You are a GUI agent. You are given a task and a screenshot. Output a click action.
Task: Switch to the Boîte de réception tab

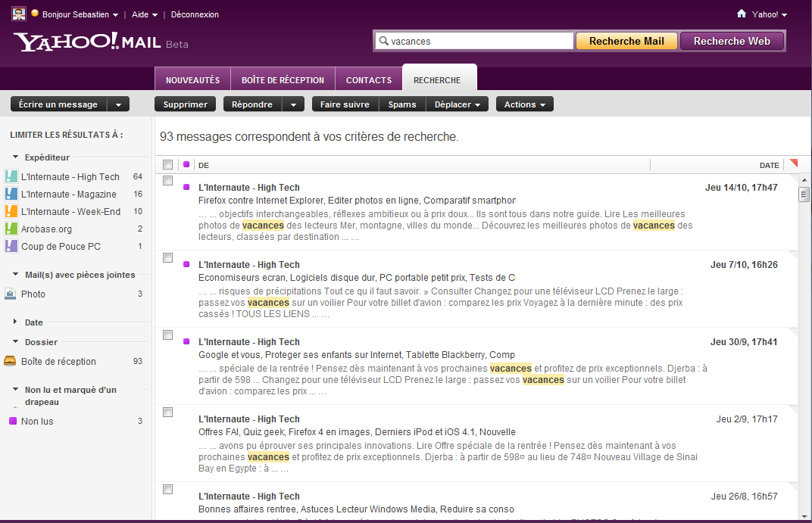tap(283, 79)
